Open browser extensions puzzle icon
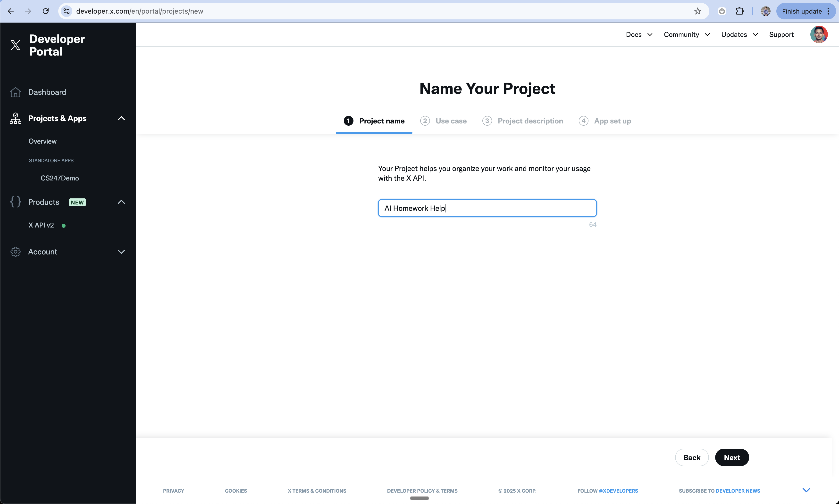 click(x=739, y=11)
